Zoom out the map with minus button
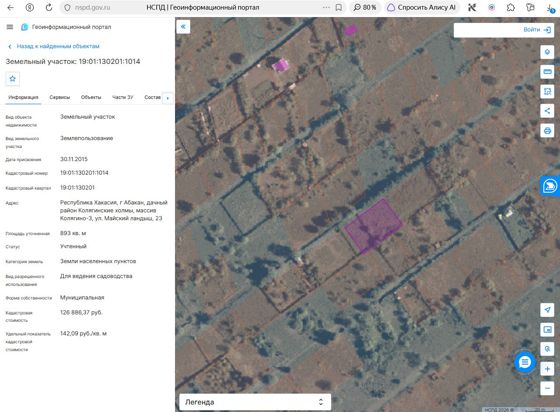This screenshot has width=560, height=412. pos(547,388)
